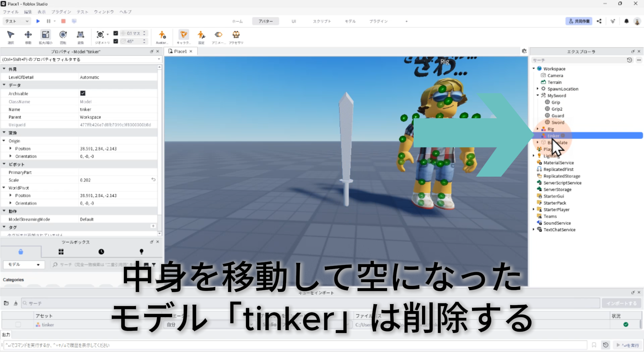Open the Avatar setup tool
The width and height of the screenshot is (644, 362).
(162, 35)
